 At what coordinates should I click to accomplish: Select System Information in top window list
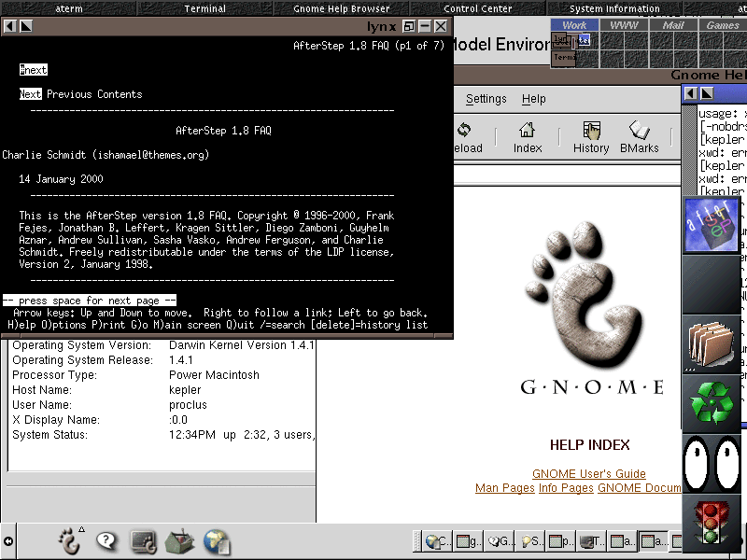click(x=614, y=8)
